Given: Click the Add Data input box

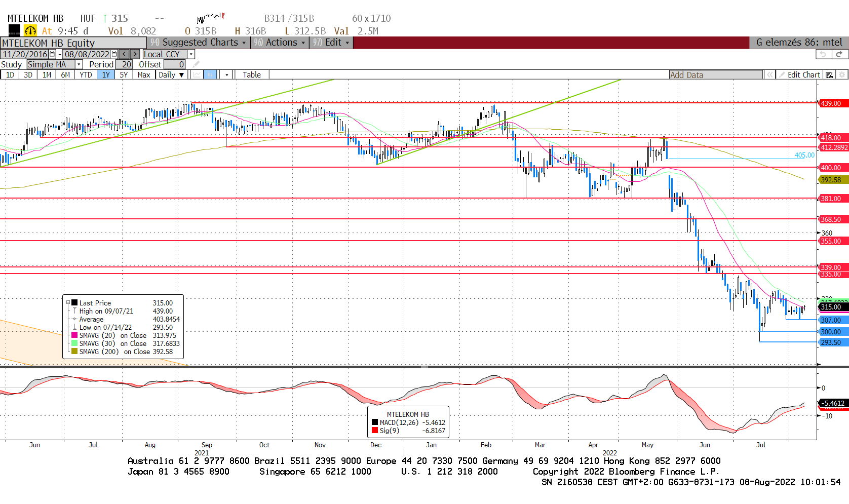Looking at the screenshot, I should (x=716, y=75).
